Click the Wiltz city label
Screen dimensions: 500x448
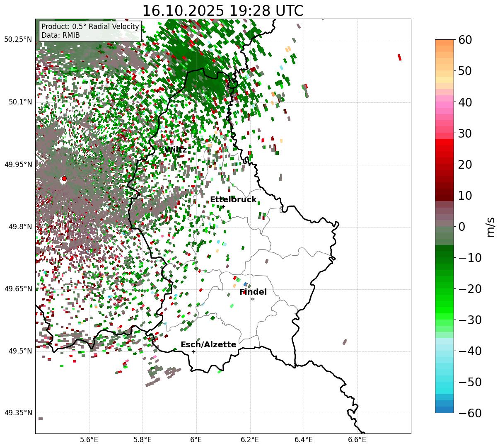tap(175, 150)
